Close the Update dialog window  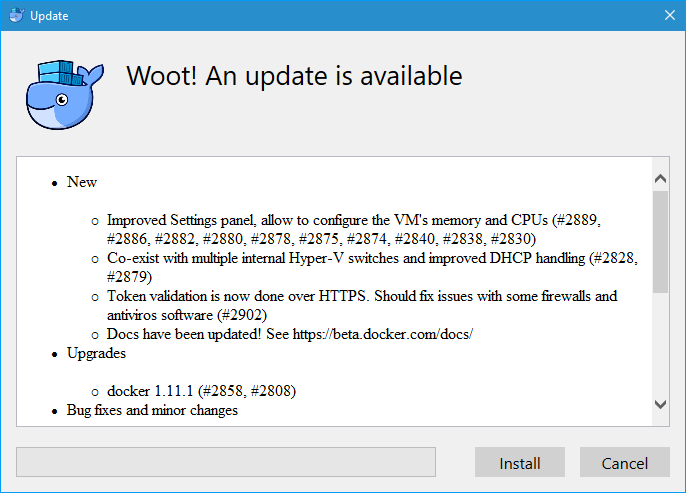[x=669, y=16]
